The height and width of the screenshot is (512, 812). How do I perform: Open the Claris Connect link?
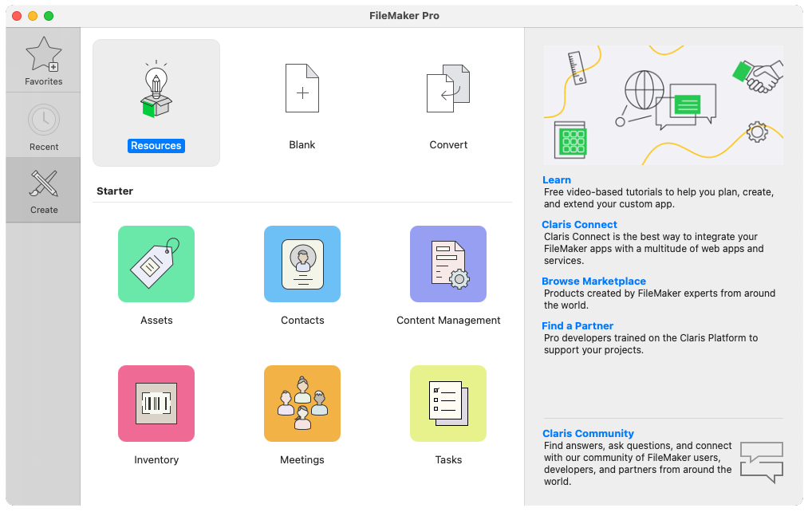(579, 224)
